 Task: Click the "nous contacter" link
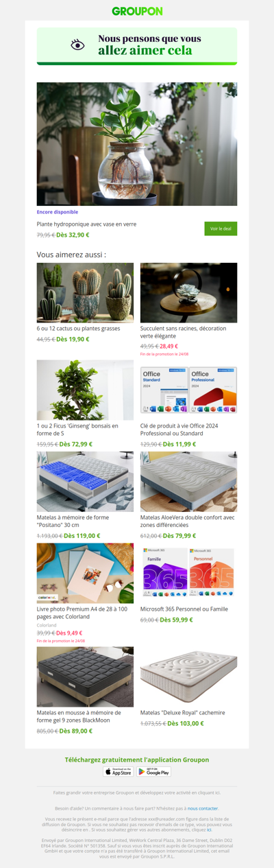coord(203,808)
